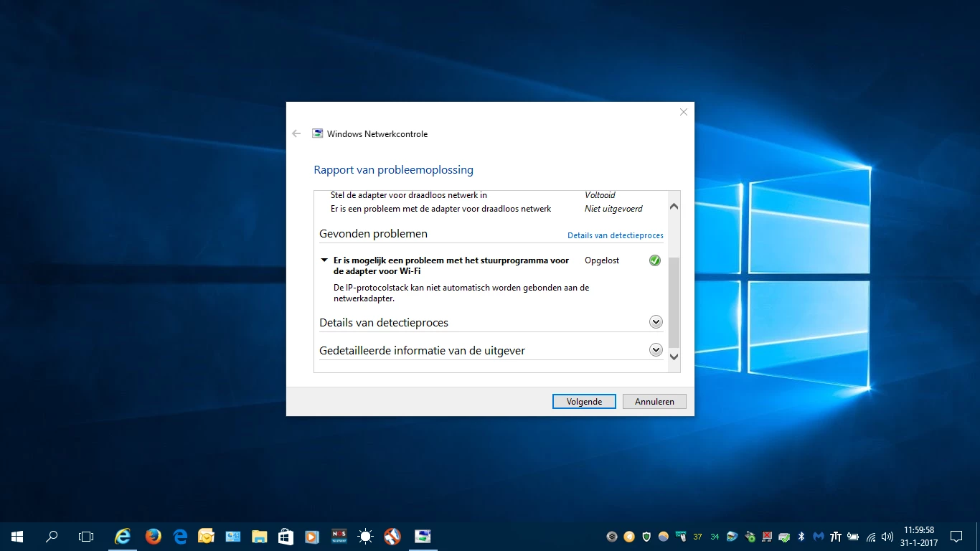Expand the Details van detectieproces section
Image resolution: width=980 pixels, height=551 pixels.
tap(656, 322)
